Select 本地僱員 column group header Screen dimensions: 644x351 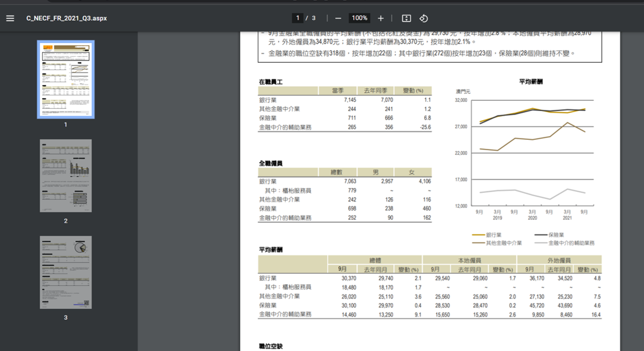(x=470, y=261)
